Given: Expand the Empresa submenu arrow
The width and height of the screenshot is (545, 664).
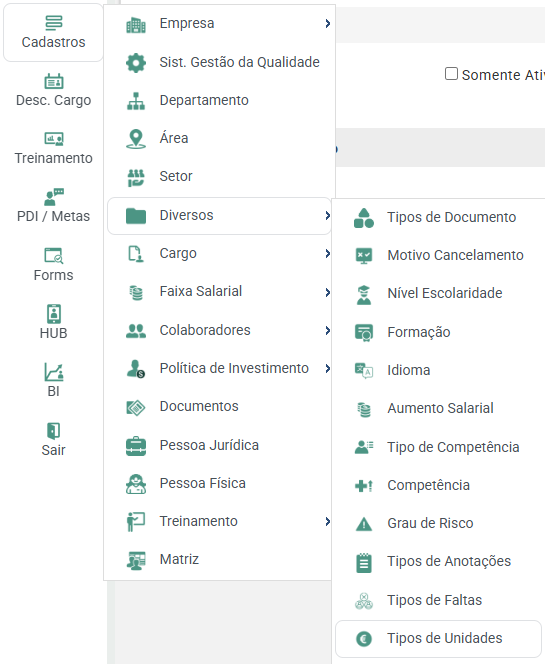Looking at the screenshot, I should (x=327, y=24).
